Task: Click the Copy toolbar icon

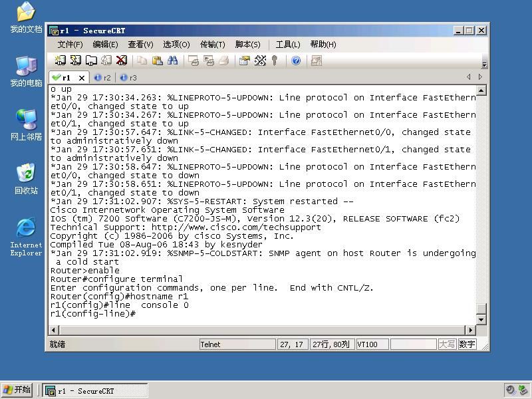Action: tap(142, 61)
